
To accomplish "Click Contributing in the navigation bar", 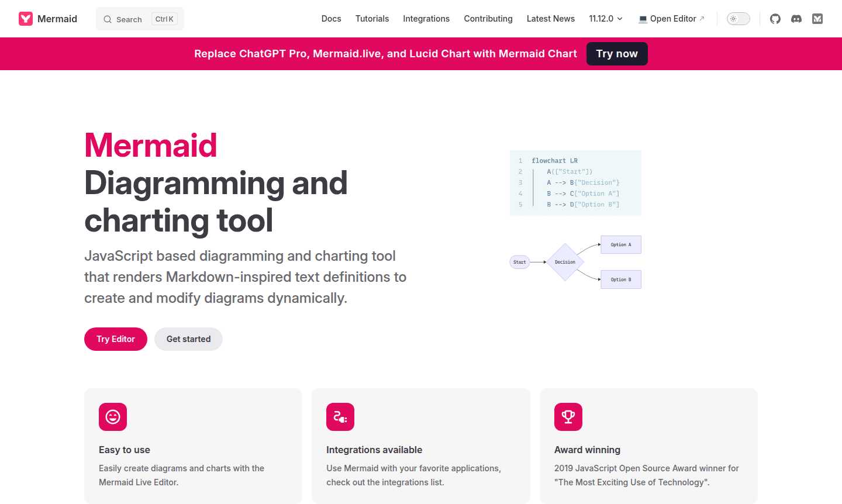I will (488, 18).
